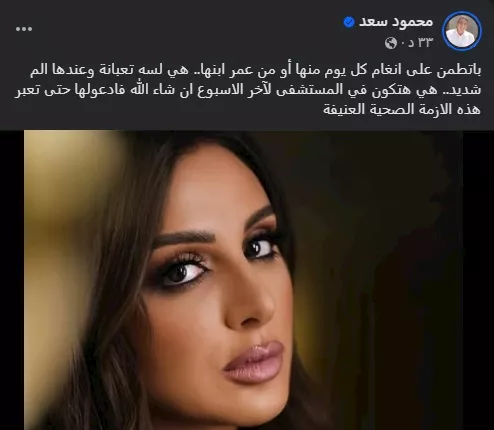
Task: Open the attached post photo in viewer
Action: point(243,280)
